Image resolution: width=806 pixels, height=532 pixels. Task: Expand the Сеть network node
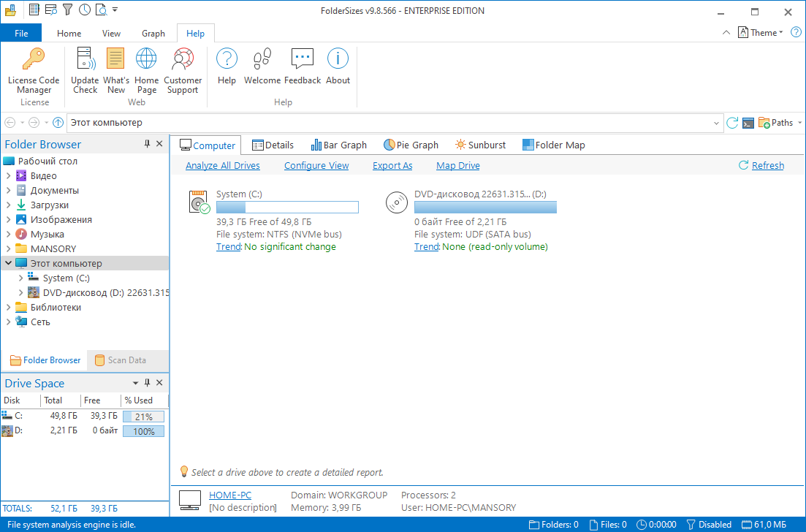(x=8, y=322)
